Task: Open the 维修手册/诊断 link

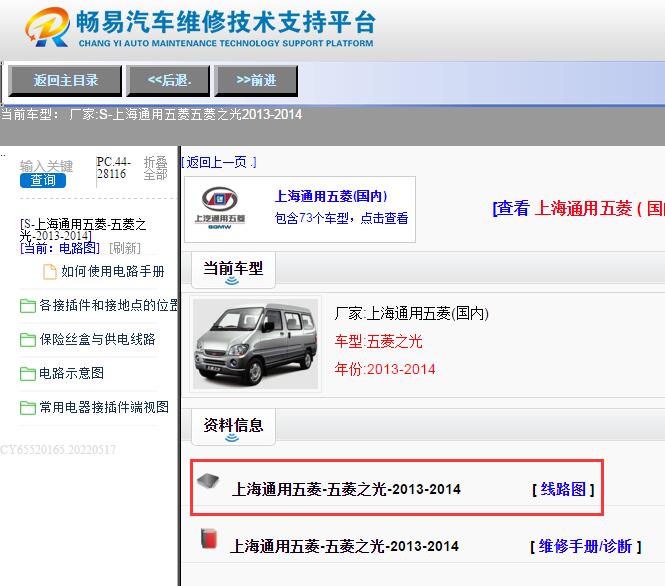Action: tap(585, 546)
